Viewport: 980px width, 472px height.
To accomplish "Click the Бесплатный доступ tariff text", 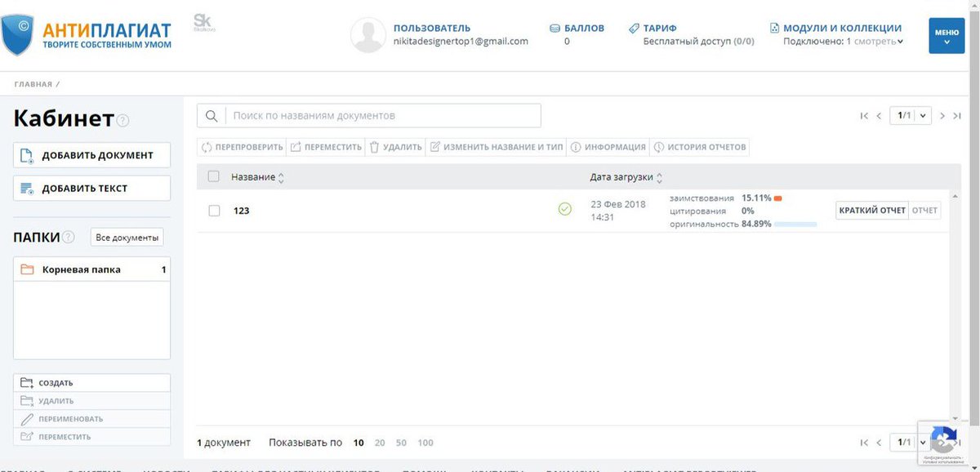I will point(699,41).
